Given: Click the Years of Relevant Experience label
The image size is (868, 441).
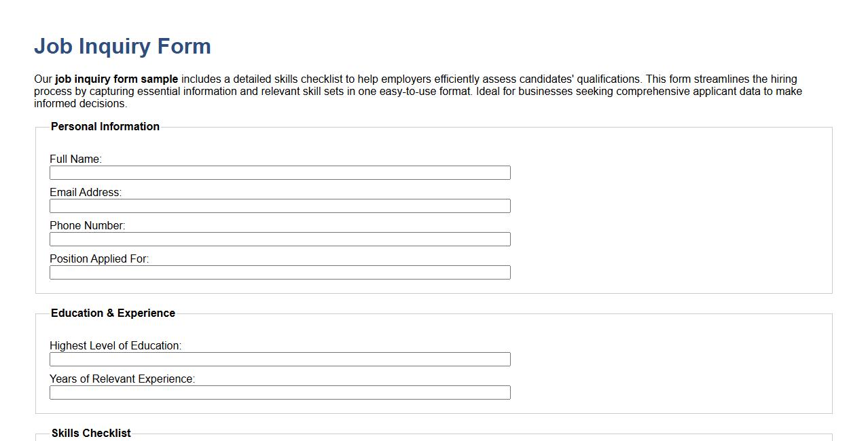Looking at the screenshot, I should point(122,379).
